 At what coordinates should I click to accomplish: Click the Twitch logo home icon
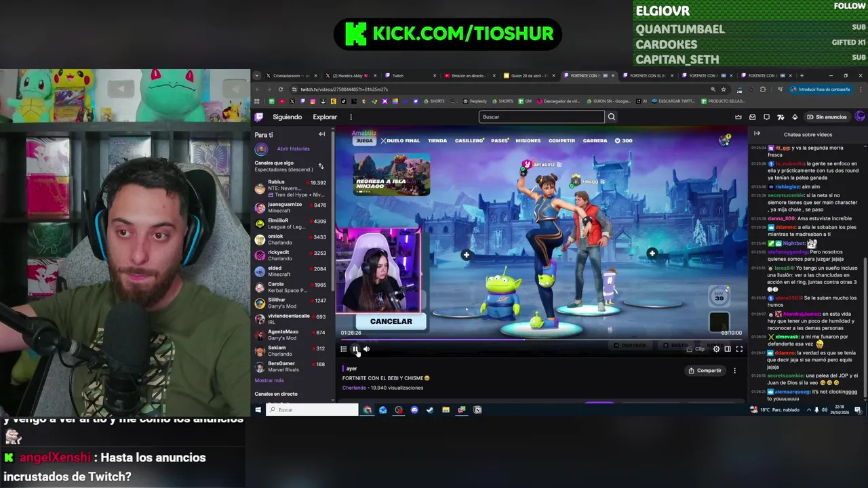point(259,117)
